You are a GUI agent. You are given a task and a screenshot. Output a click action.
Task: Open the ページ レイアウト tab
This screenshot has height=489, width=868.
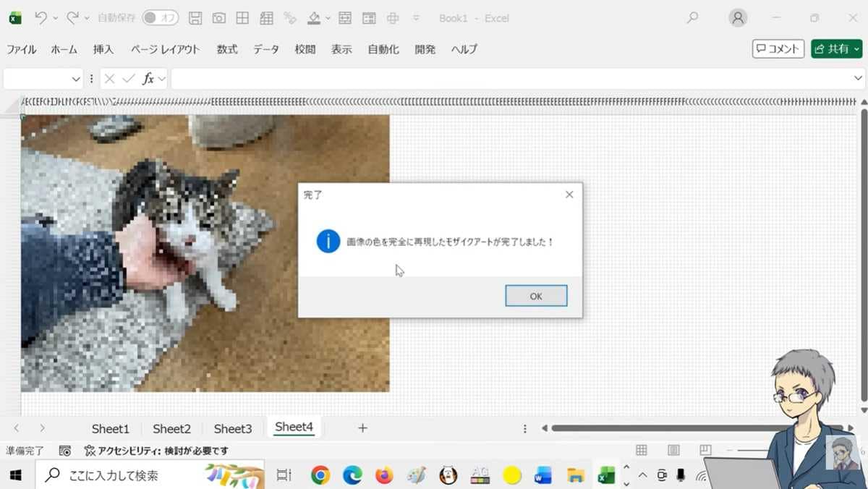[x=165, y=49]
